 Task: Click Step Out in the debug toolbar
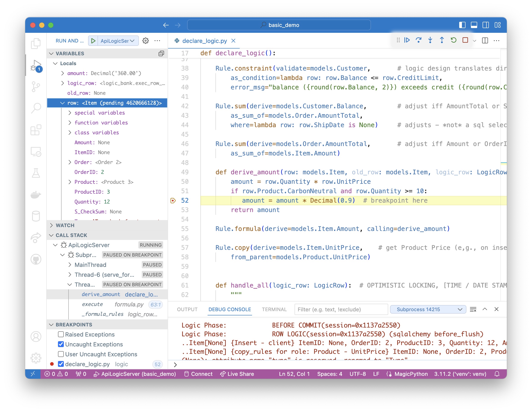pyautogui.click(x=442, y=40)
